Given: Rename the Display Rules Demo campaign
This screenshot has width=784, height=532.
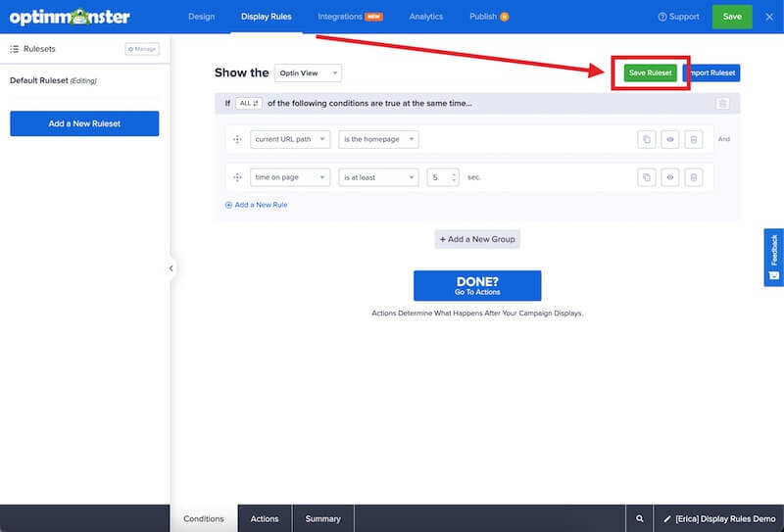Looking at the screenshot, I should tap(719, 519).
